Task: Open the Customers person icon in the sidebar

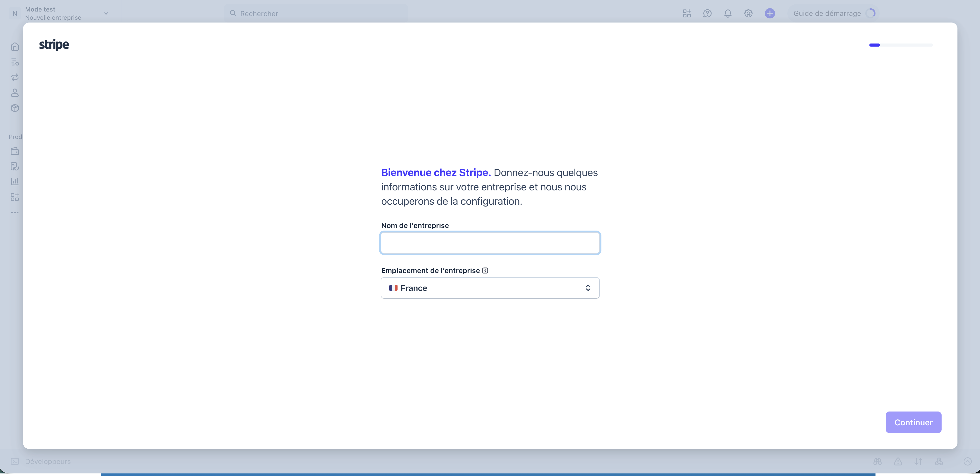Action: pos(15,92)
